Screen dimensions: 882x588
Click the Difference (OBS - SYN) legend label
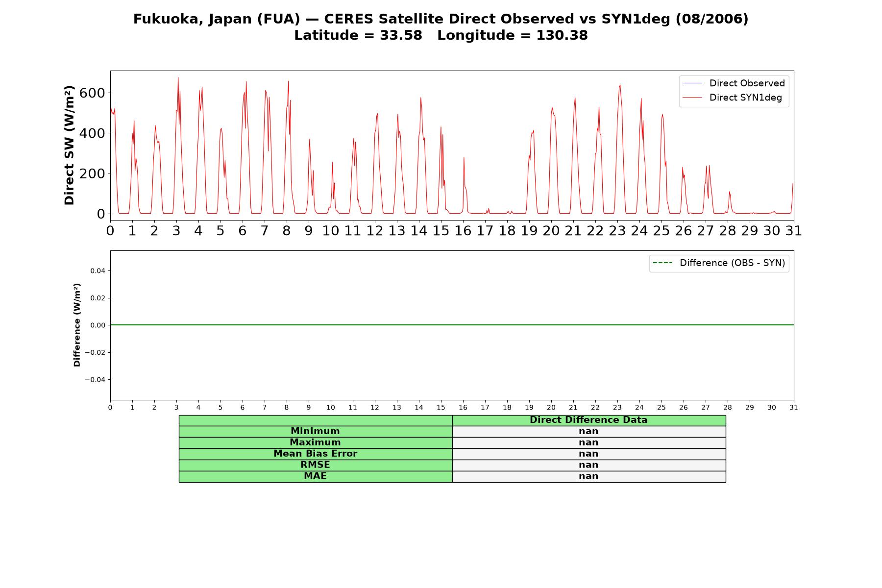pyautogui.click(x=732, y=263)
